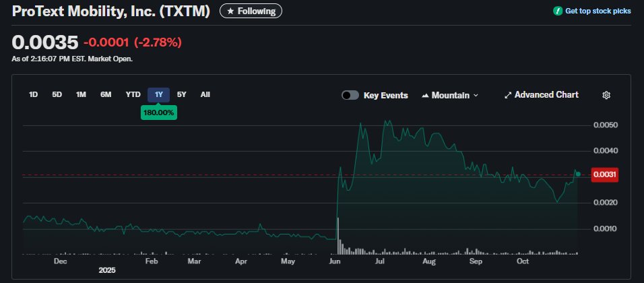
Task: Click the Aug x-axis label
Action: (x=429, y=261)
